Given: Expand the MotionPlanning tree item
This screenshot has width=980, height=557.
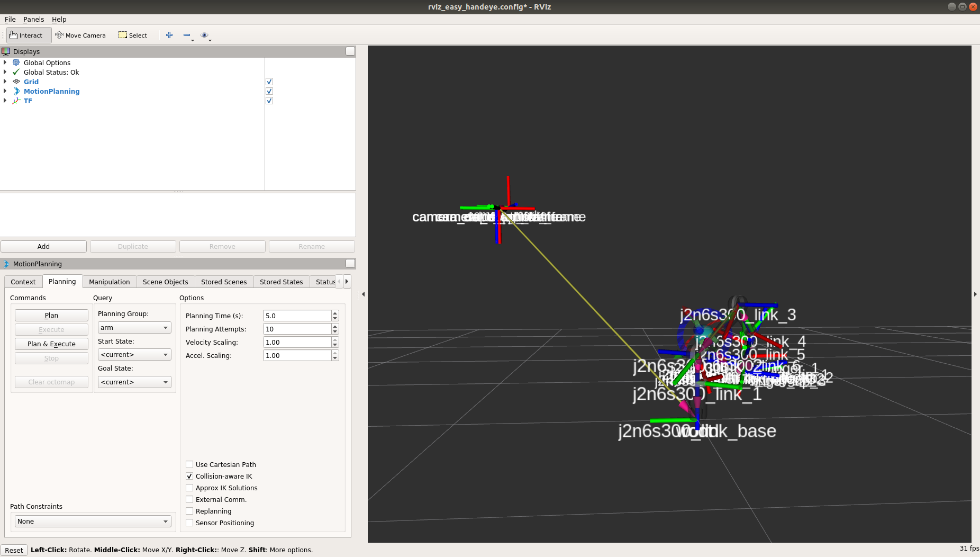Looking at the screenshot, I should tap(5, 91).
